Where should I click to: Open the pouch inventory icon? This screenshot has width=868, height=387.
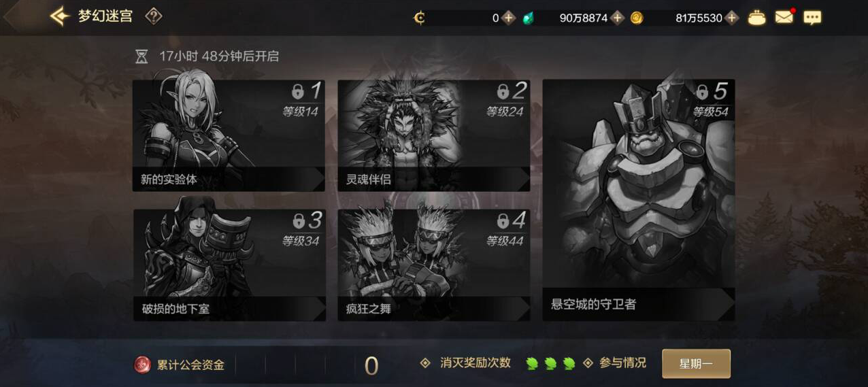tap(757, 18)
